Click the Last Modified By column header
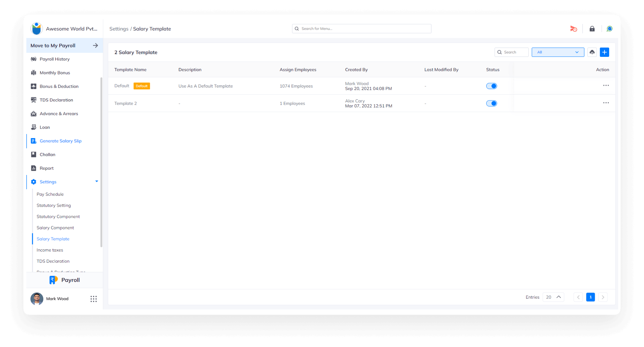Image resolution: width=644 pixels, height=347 pixels. (x=441, y=70)
